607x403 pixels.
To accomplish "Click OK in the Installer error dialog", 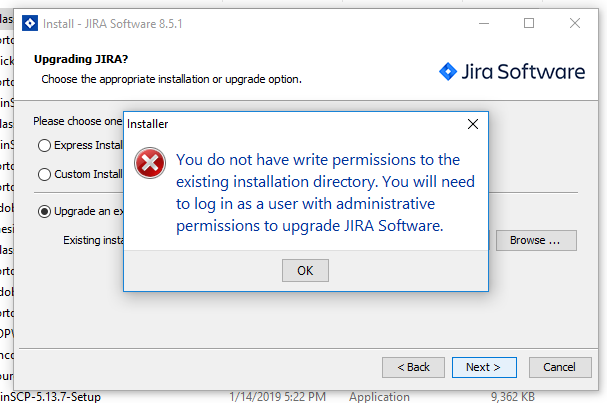I will point(305,270).
